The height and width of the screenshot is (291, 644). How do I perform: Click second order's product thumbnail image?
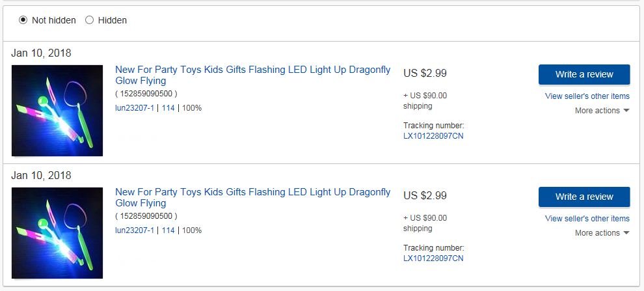pyautogui.click(x=57, y=233)
